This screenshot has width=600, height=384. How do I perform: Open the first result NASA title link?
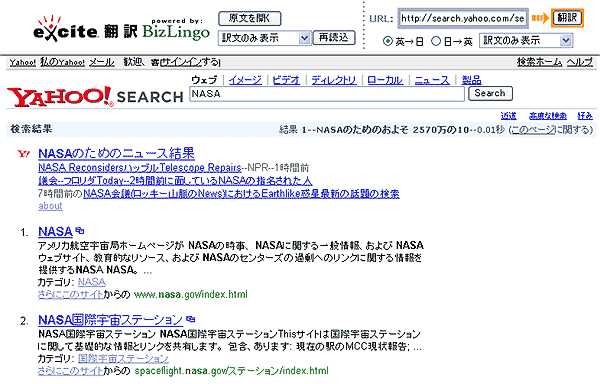[x=55, y=231]
